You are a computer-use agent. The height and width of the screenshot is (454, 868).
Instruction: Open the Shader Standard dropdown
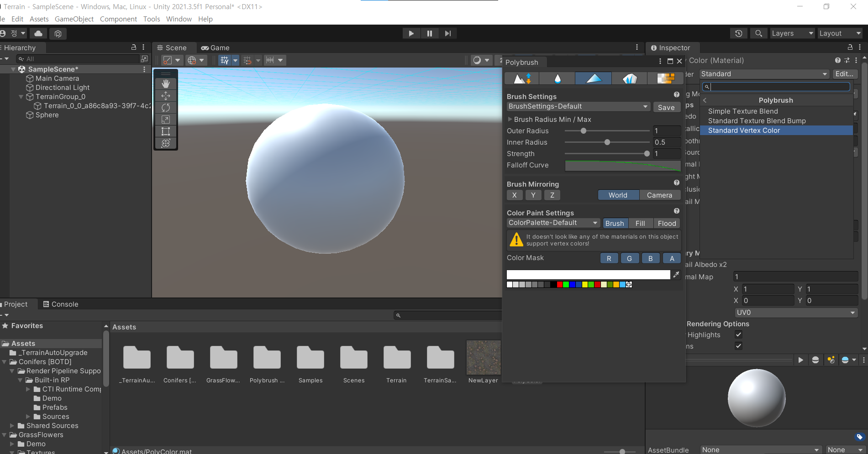pyautogui.click(x=765, y=74)
